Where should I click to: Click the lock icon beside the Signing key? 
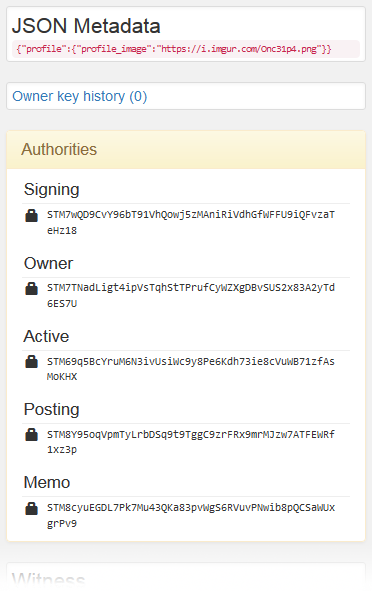tap(31, 216)
